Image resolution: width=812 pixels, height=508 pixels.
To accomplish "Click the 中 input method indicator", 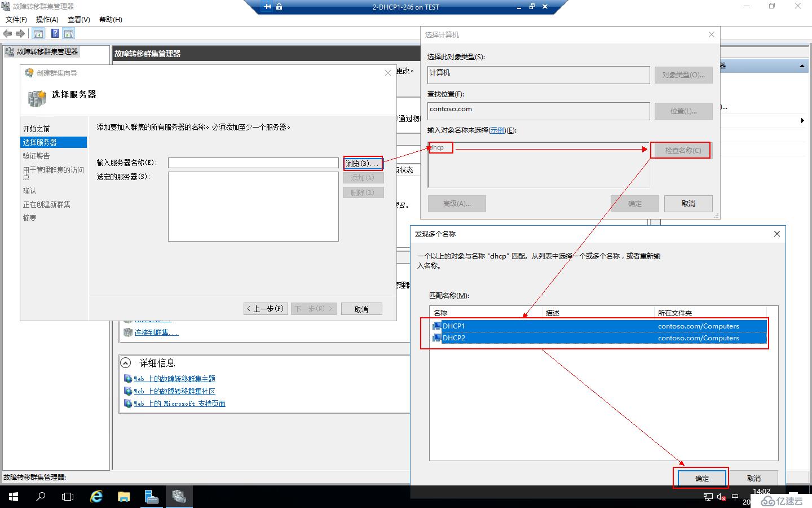I will pos(735,497).
